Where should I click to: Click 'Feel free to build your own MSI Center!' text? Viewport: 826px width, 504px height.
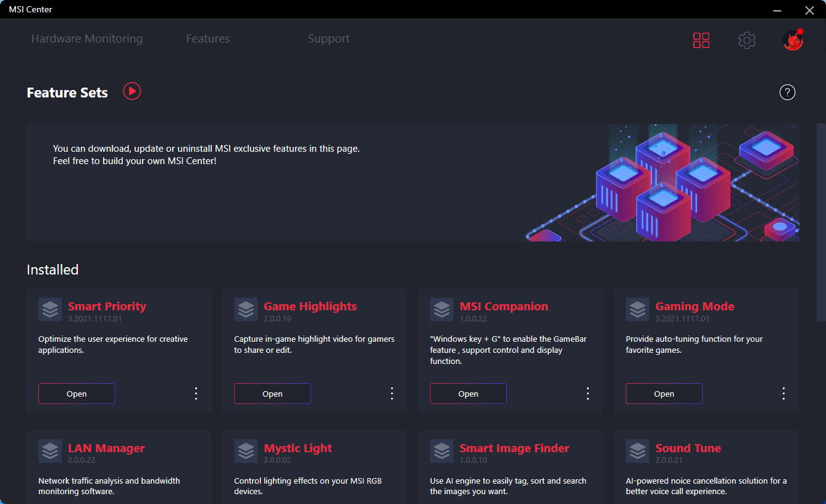click(135, 161)
